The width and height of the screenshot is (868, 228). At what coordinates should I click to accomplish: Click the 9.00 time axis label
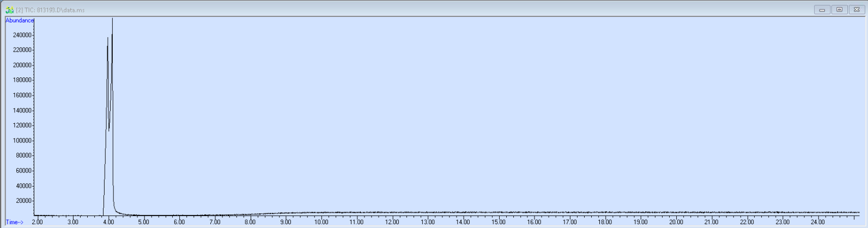coord(286,222)
